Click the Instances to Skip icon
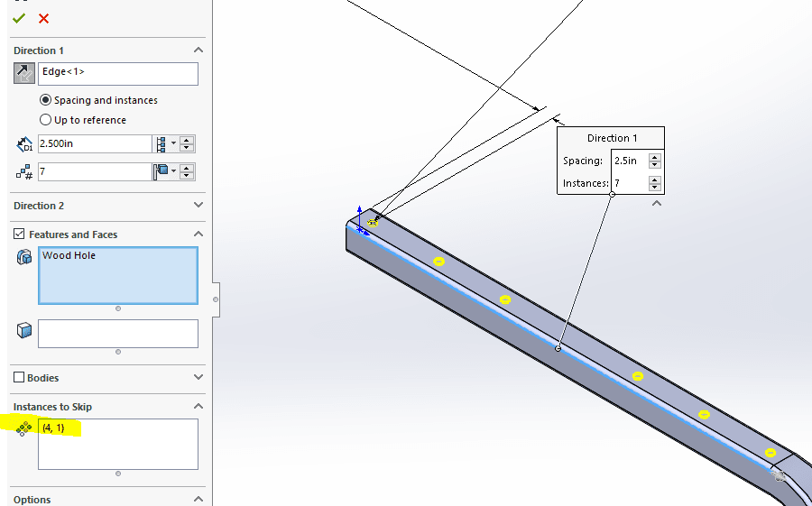Viewport: 812px width, 506px height. click(23, 428)
